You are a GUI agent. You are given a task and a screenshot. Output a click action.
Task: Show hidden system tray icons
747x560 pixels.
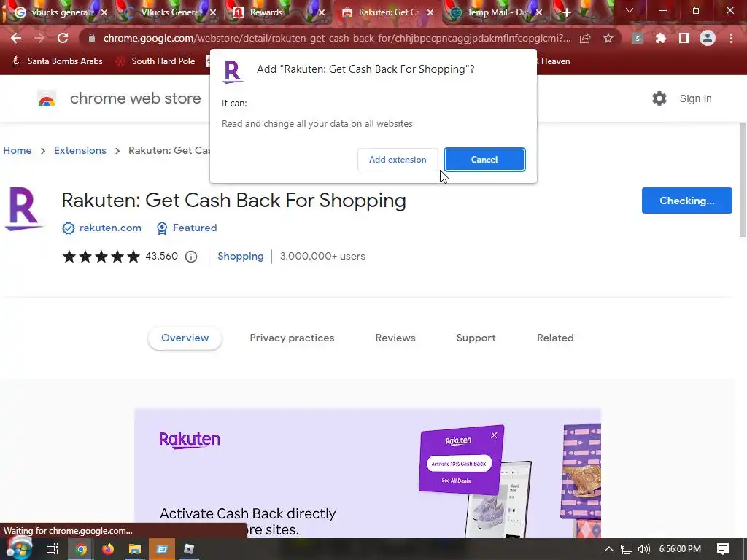[x=609, y=549]
